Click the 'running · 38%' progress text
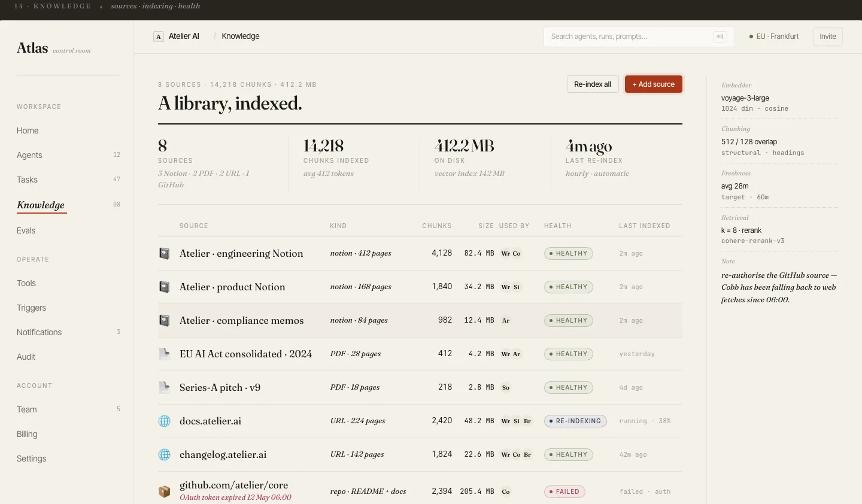This screenshot has height=504, width=862. tap(645, 421)
